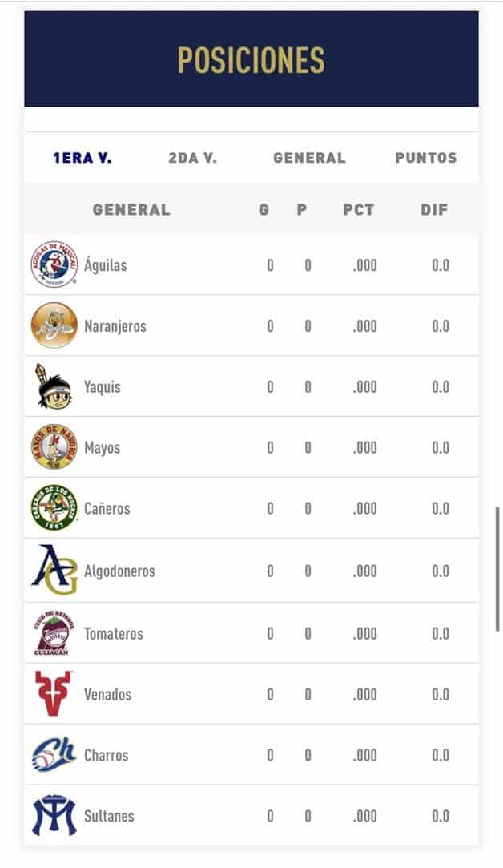The width and height of the screenshot is (503, 868).
Task: Select the Tomateros de Culiacán logo
Action: (54, 633)
